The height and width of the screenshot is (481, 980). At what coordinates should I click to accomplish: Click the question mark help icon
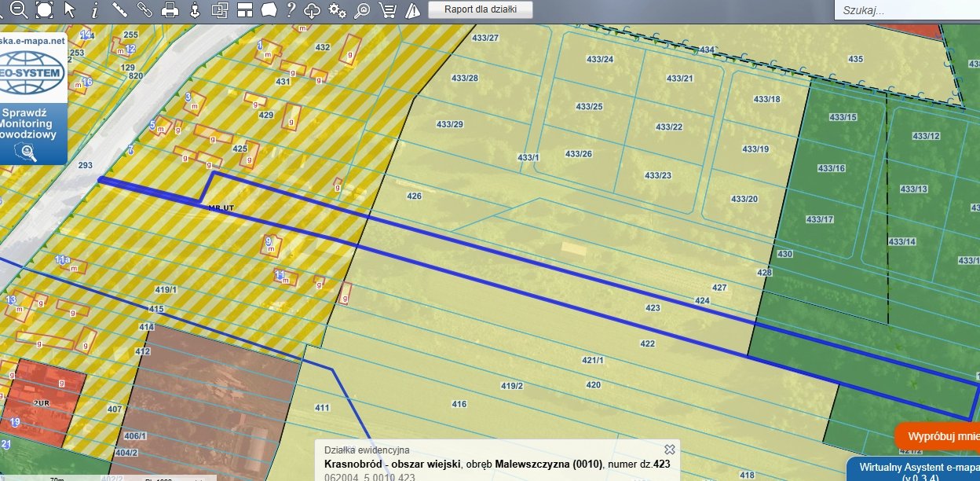[x=291, y=9]
